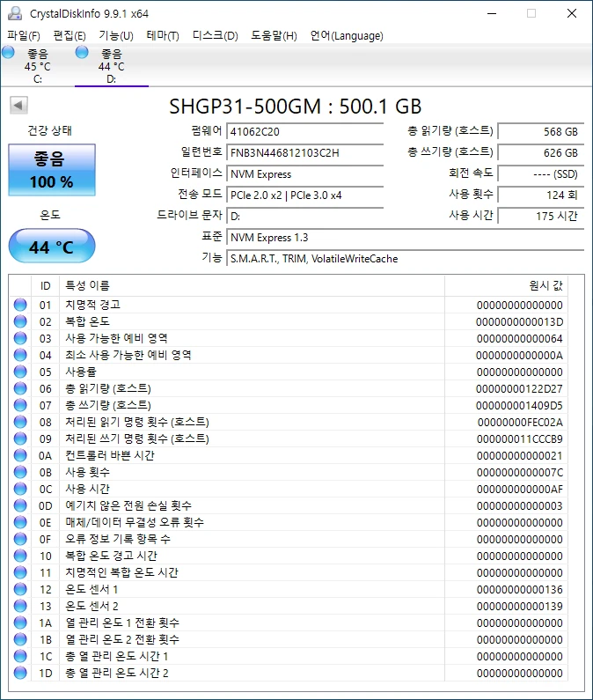The height and width of the screenshot is (700, 593).
Task: Click rotation rate value ---- (SSD)
Action: click(x=541, y=174)
